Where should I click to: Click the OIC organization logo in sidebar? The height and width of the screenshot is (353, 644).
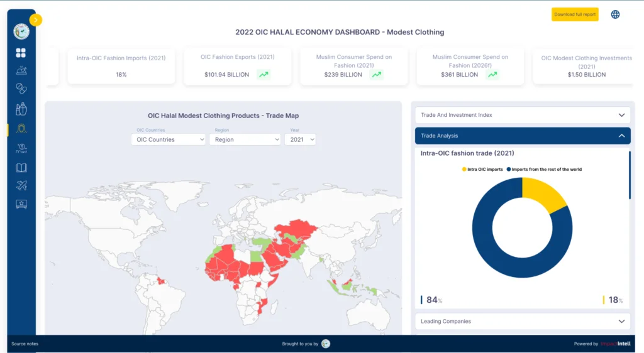point(21,31)
